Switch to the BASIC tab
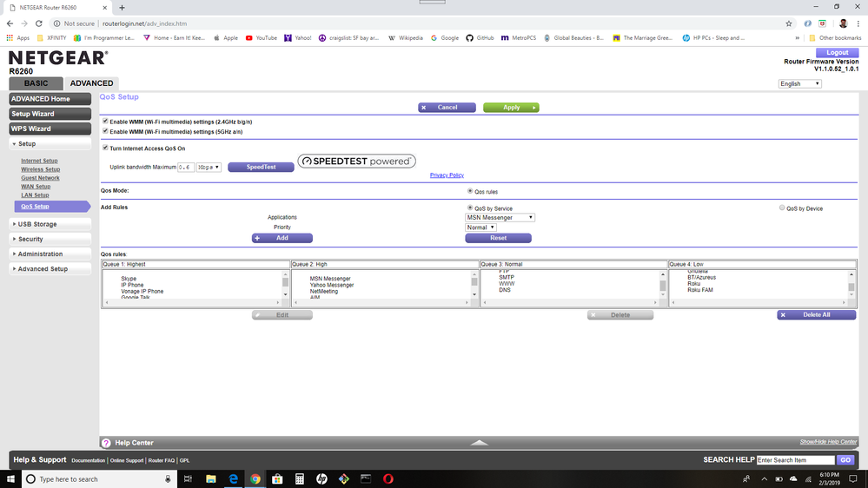 tap(36, 83)
